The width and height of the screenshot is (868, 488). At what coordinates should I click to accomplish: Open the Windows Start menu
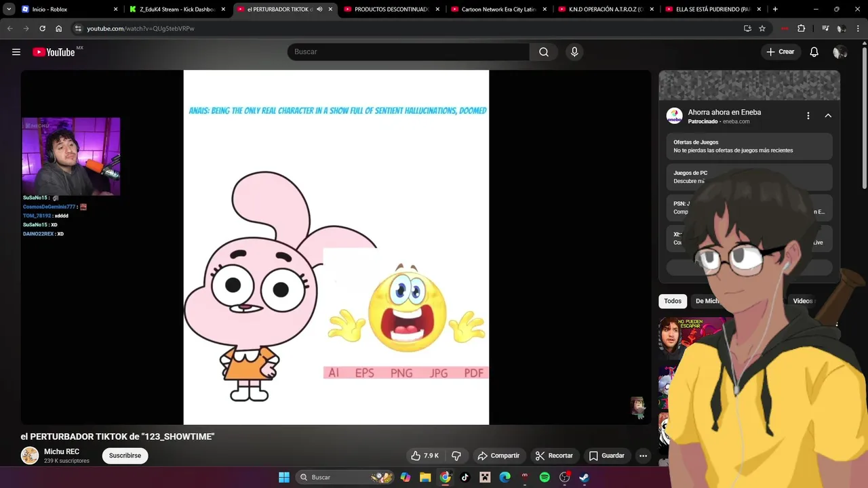tap(284, 477)
